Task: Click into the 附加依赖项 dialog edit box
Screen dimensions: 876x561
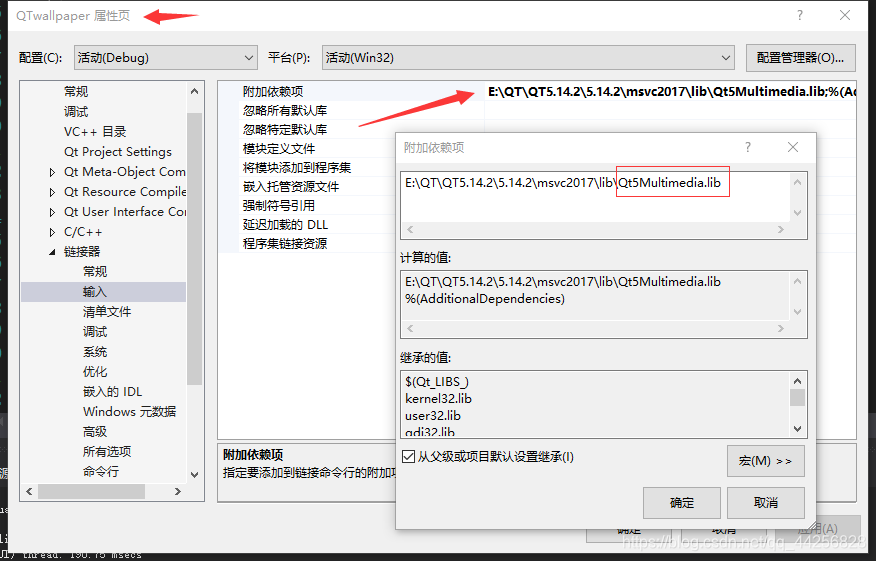Action: 596,197
